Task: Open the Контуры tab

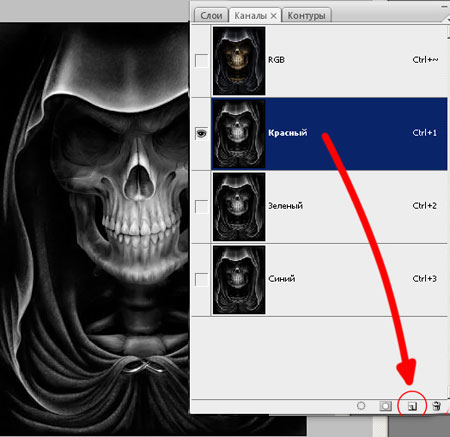Action: (x=306, y=16)
